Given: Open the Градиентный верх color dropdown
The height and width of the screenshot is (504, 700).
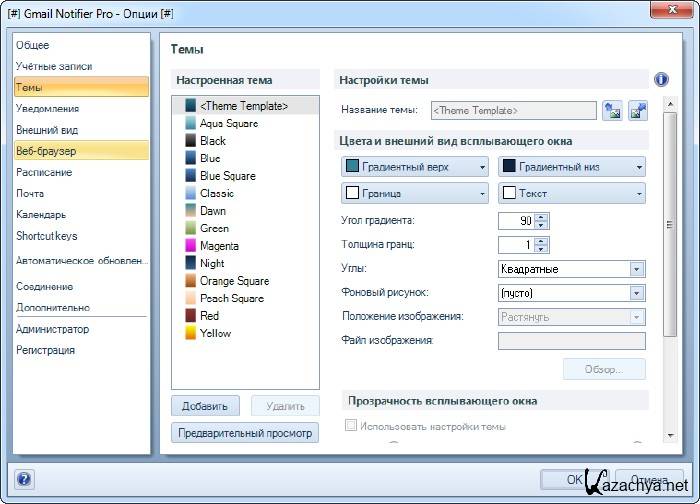Looking at the screenshot, I should coord(415,167).
